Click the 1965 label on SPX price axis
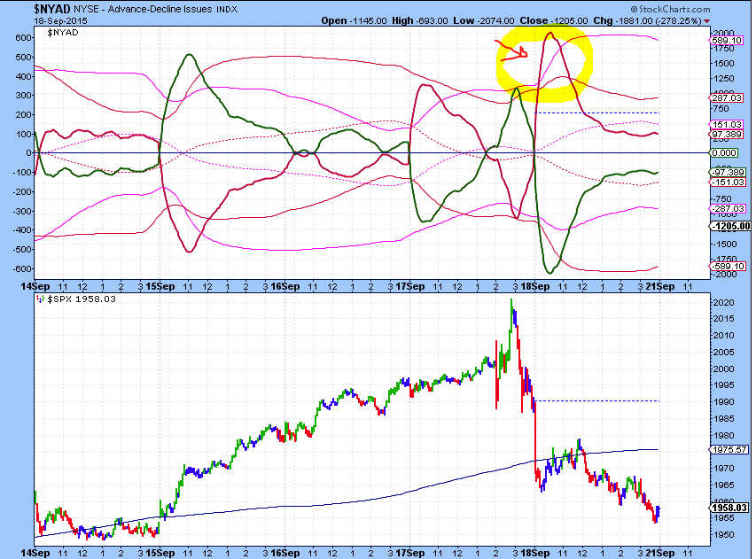756x559 pixels. coord(725,485)
